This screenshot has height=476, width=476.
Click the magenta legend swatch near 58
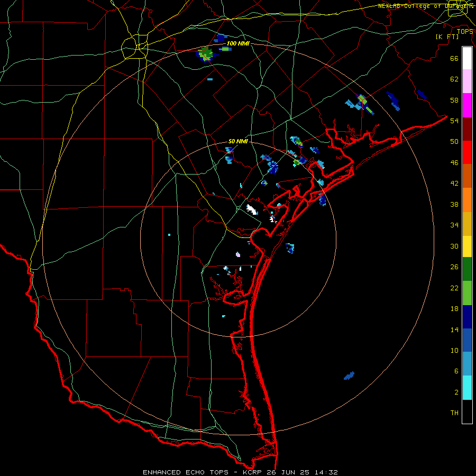467,105
